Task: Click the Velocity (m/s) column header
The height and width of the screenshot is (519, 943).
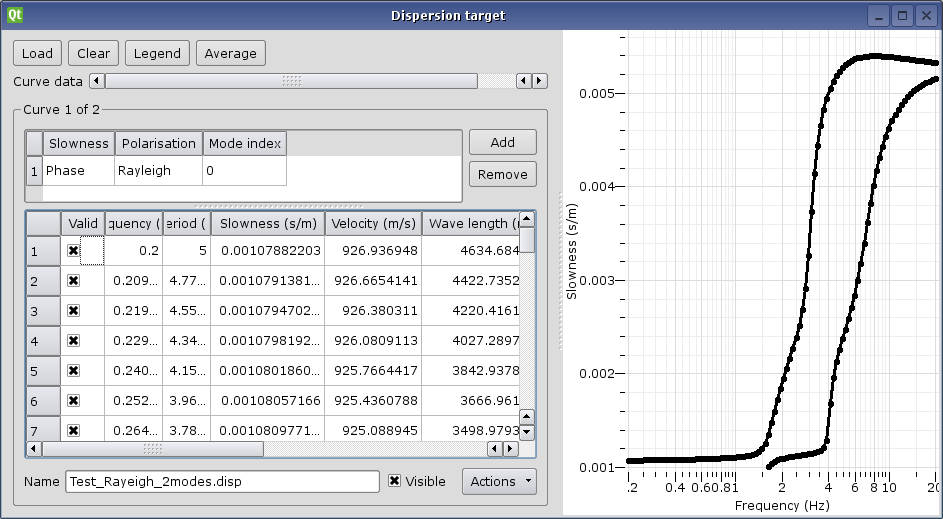Action: click(373, 223)
